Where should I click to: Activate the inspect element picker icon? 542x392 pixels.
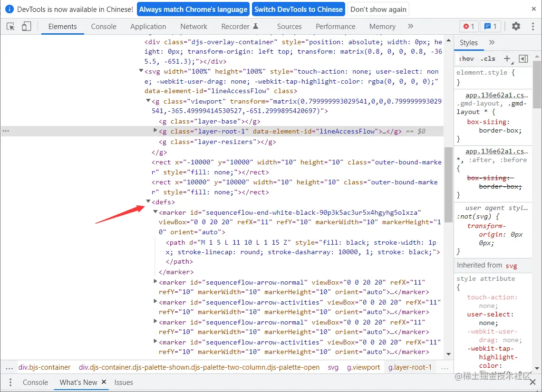pos(10,27)
